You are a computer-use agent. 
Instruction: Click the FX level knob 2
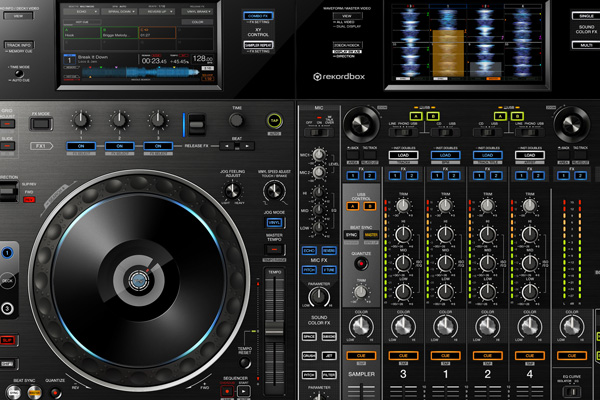click(119, 120)
